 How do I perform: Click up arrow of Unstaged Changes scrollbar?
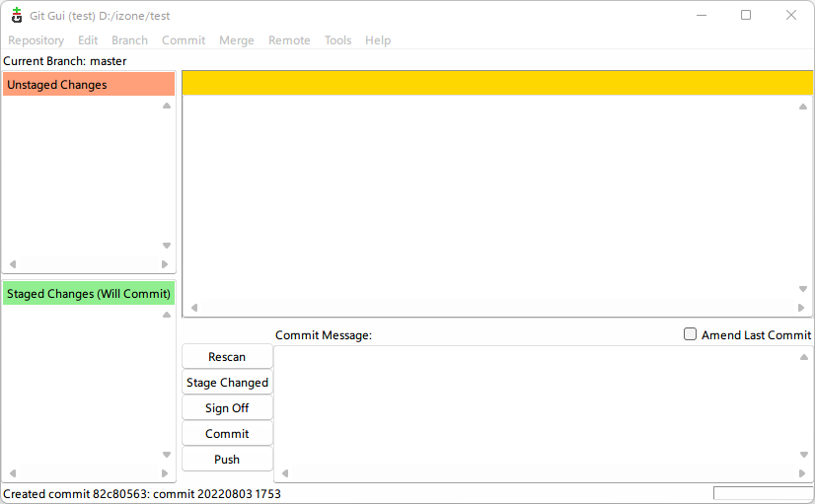coord(167,106)
